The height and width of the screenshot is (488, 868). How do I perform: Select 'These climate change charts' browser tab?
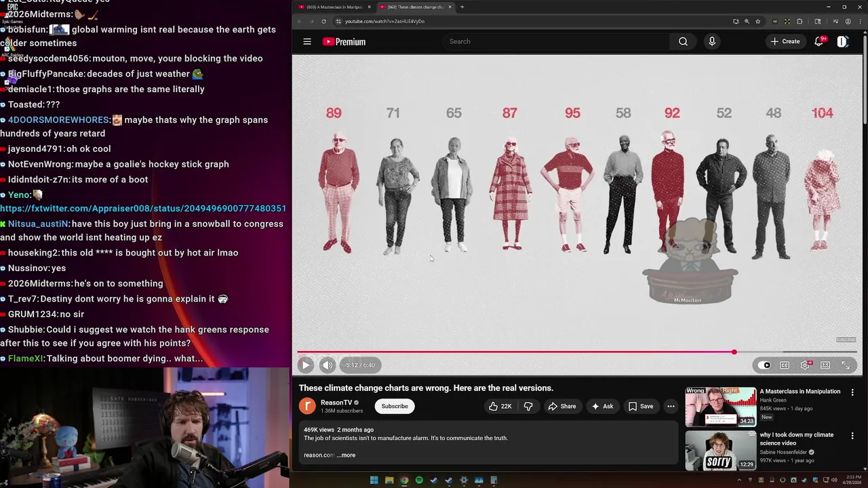click(x=414, y=7)
